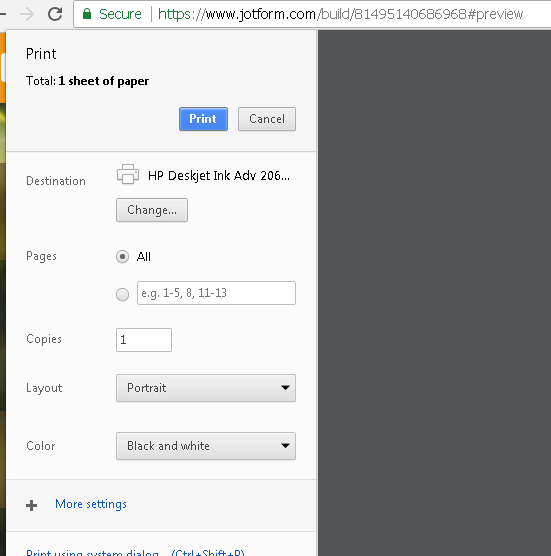The height and width of the screenshot is (556, 551).
Task: Open the Layout Portrait dropdown
Action: (206, 388)
